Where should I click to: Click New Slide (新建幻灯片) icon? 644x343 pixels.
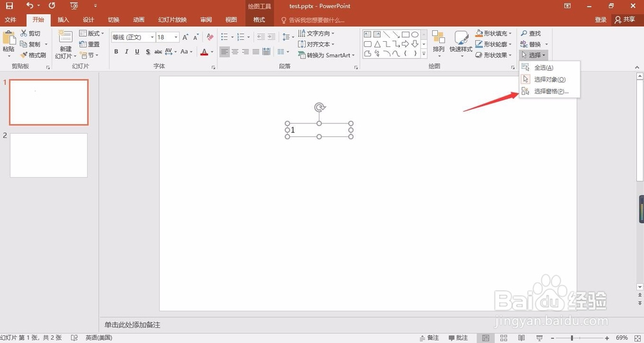[66, 37]
